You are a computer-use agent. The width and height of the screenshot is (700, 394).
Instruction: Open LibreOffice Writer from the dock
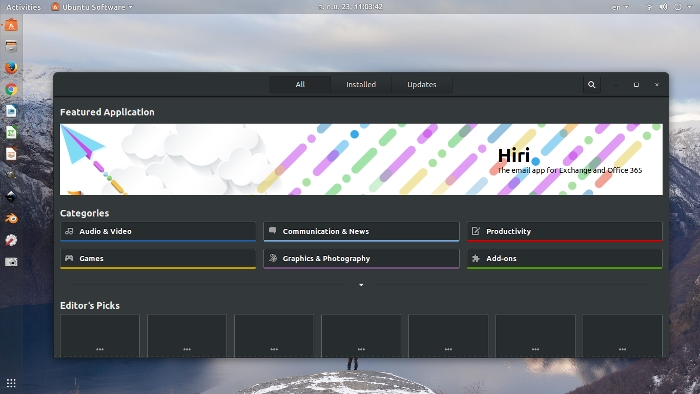(11, 111)
